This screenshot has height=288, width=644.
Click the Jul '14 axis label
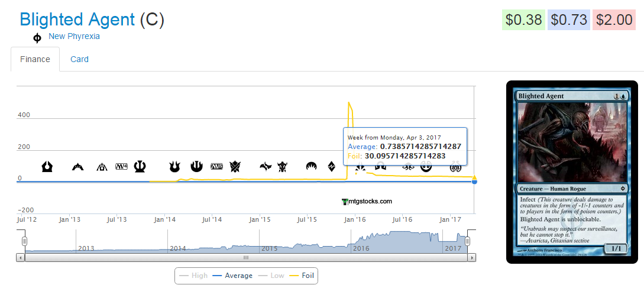point(212,219)
